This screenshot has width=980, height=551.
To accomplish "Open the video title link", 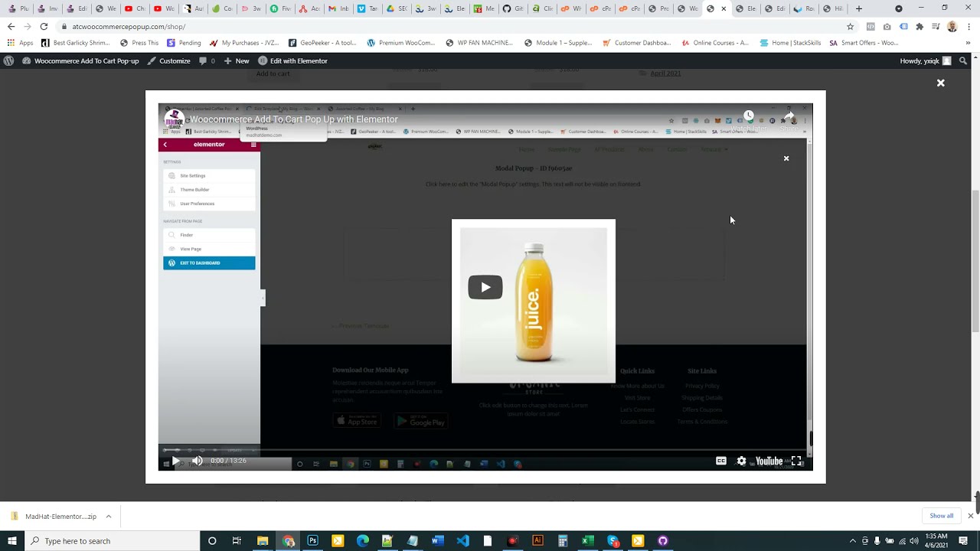I will click(x=294, y=119).
